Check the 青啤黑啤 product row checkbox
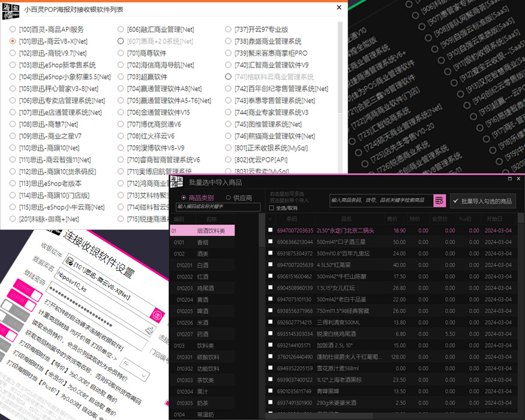The height and width of the screenshot is (420, 525). 270,391
